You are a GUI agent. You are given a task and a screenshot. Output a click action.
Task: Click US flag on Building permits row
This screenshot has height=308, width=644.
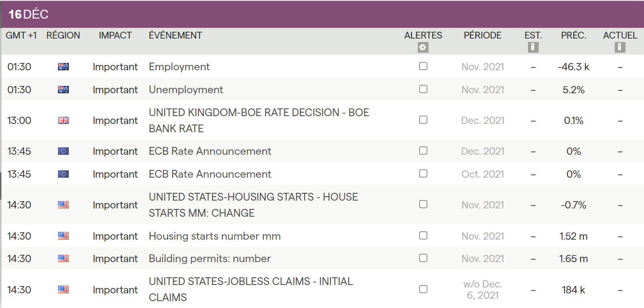tap(63, 259)
